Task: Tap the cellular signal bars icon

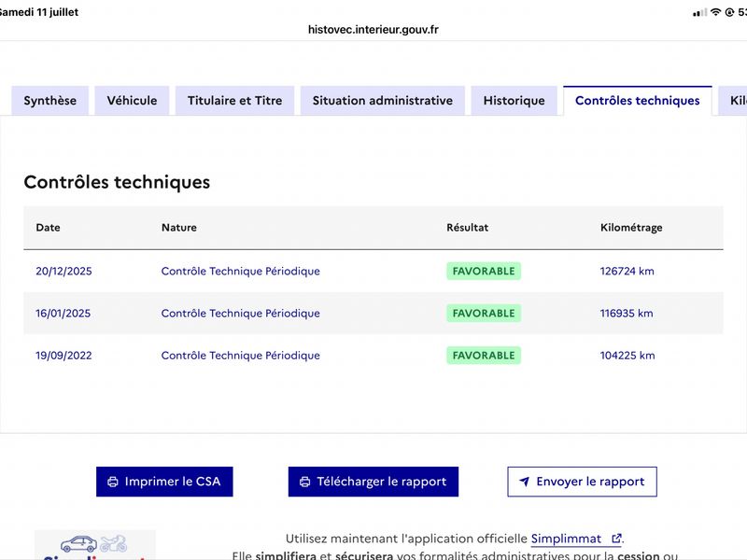Action: [699, 13]
